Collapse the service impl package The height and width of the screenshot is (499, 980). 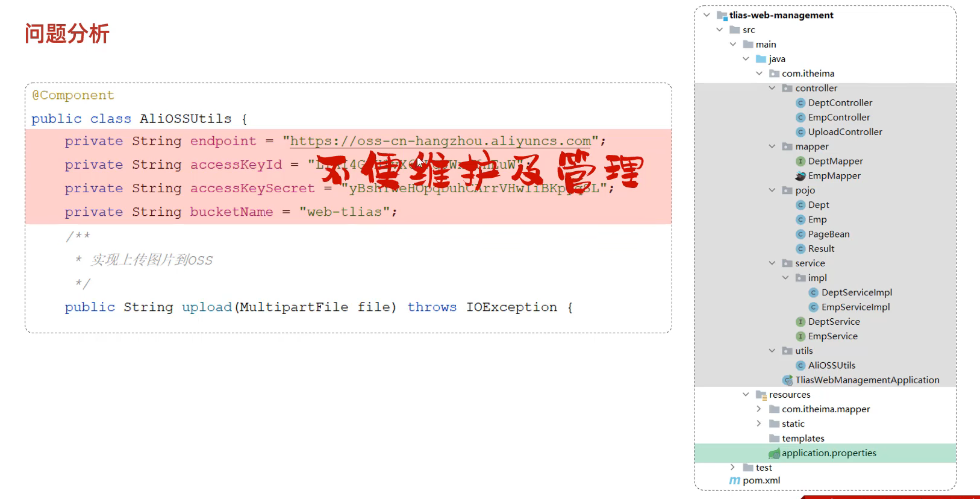click(x=785, y=278)
